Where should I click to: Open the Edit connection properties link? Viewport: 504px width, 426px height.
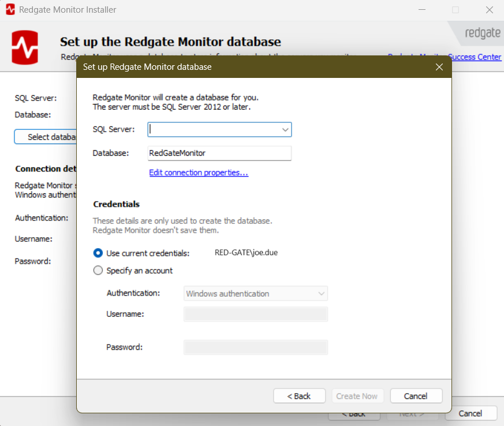pyautogui.click(x=199, y=173)
